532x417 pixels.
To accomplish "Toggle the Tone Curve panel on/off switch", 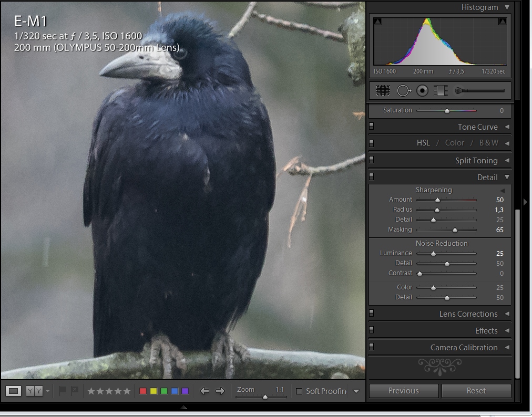I will click(x=372, y=127).
